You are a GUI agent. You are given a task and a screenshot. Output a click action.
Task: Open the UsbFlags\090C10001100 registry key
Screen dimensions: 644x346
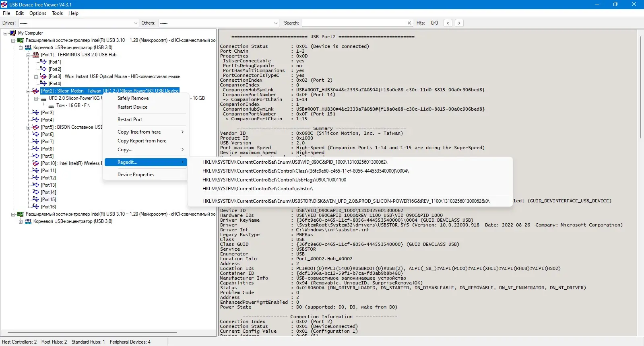[350, 180]
